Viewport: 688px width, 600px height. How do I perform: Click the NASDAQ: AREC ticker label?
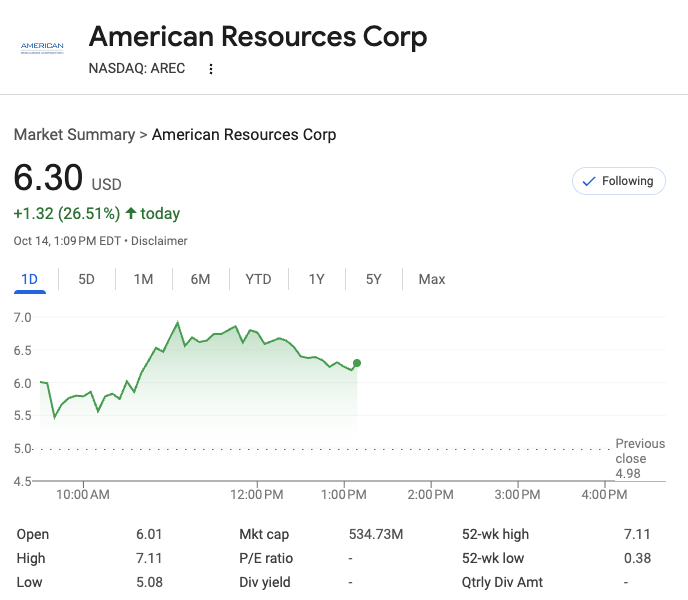137,68
